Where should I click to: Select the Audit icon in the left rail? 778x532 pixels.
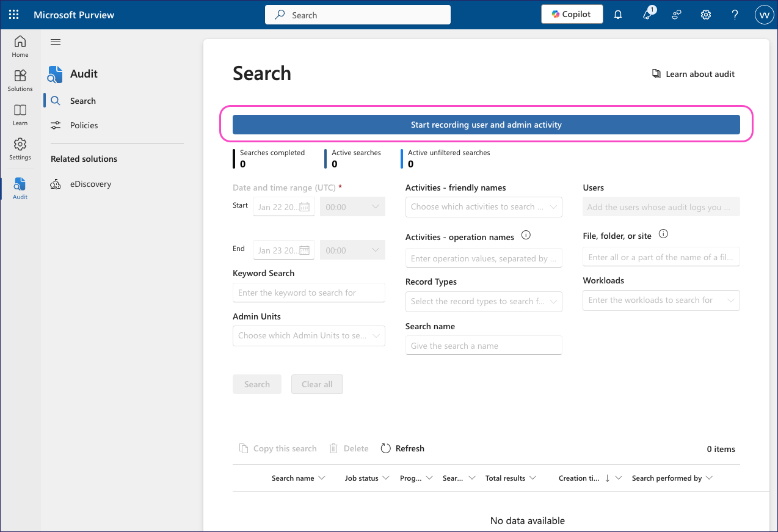20,186
